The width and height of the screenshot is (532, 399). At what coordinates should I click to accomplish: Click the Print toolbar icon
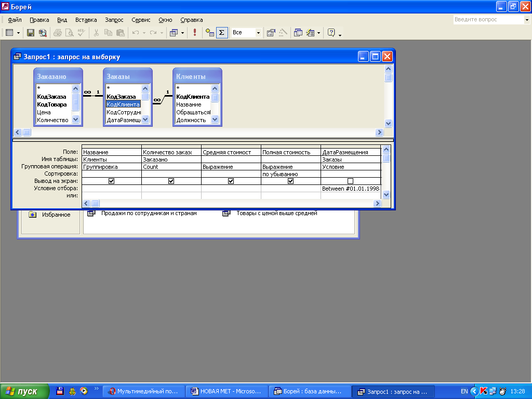click(x=58, y=33)
